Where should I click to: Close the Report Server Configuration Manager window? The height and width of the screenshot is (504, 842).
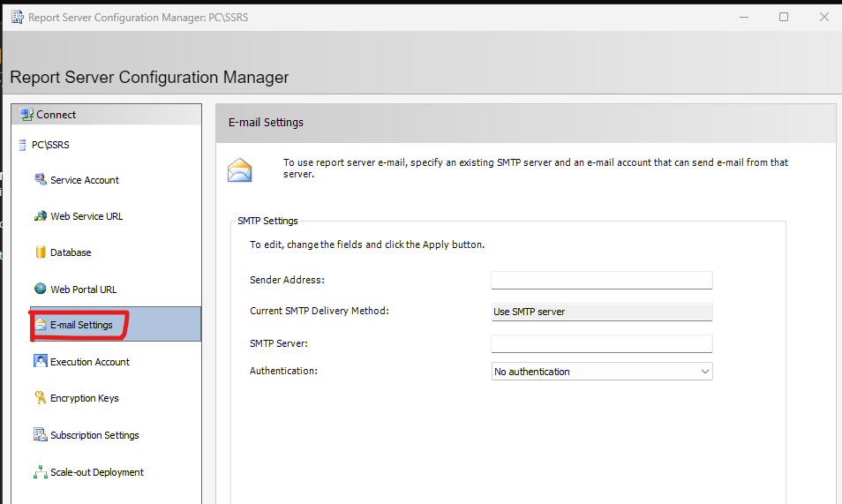pos(823,17)
